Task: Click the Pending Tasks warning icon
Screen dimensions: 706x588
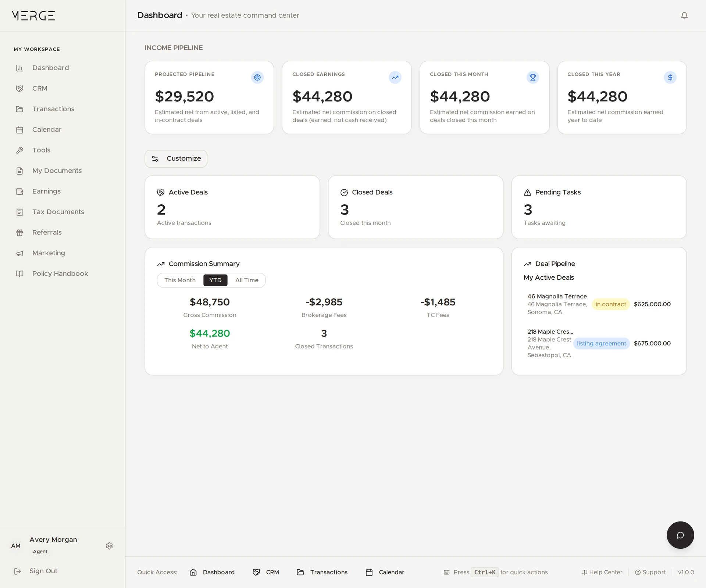Action: pos(527,193)
